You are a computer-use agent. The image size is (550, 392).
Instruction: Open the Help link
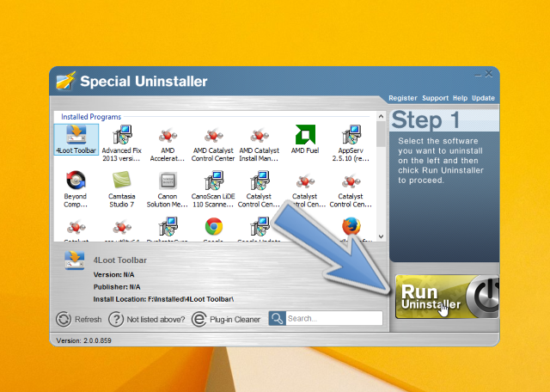[460, 98]
